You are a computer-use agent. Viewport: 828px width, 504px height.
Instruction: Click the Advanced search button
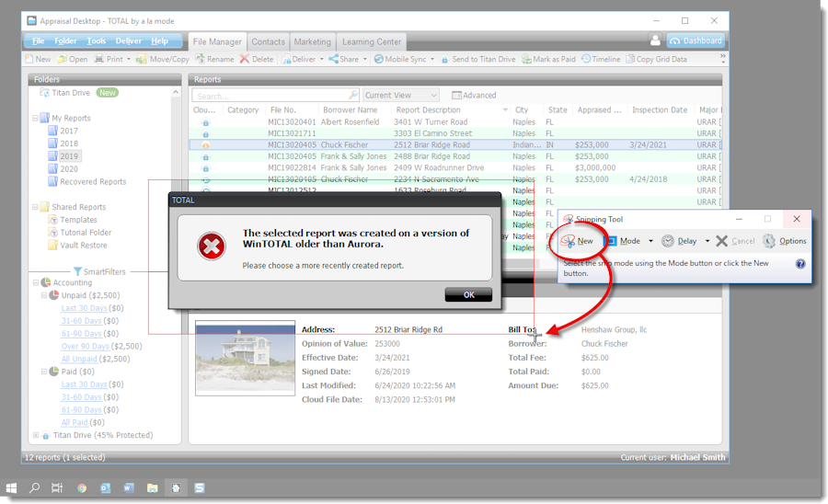tap(474, 95)
